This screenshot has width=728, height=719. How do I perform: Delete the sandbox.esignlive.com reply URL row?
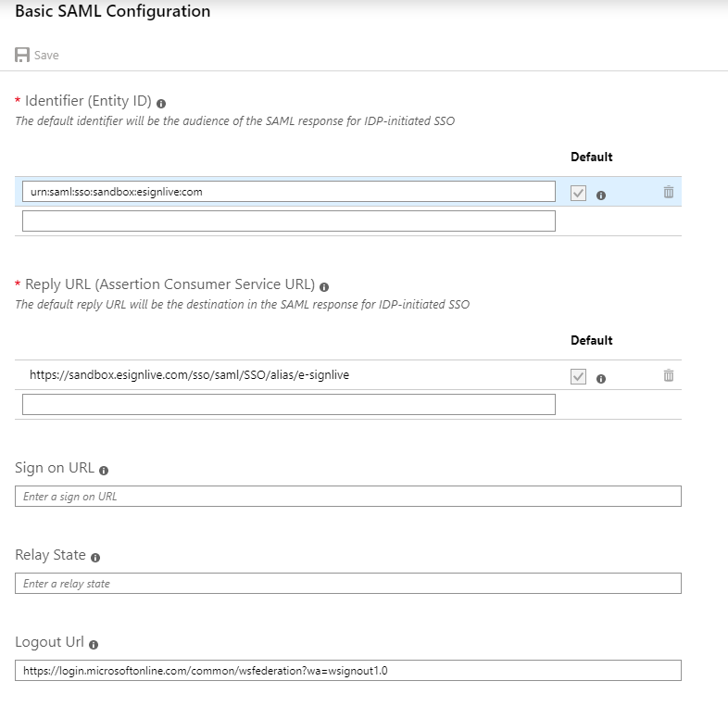(x=669, y=375)
